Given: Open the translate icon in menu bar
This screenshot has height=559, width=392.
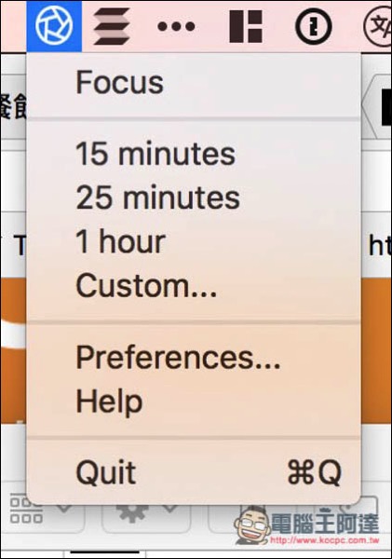Looking at the screenshot, I should coord(378,27).
